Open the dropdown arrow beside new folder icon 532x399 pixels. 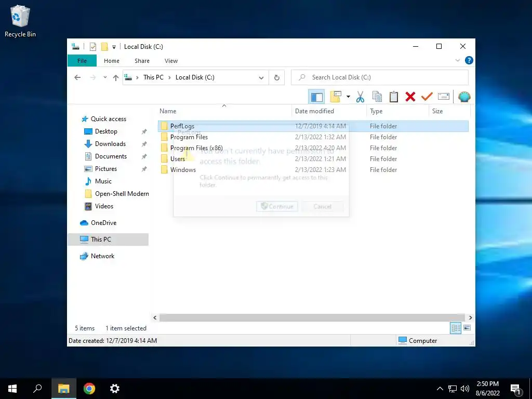pos(348,97)
